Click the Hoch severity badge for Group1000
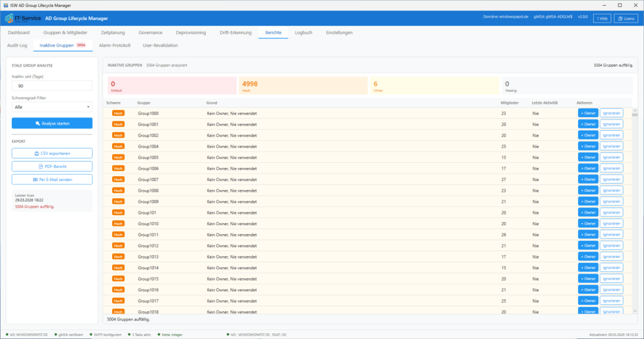 tap(118, 113)
